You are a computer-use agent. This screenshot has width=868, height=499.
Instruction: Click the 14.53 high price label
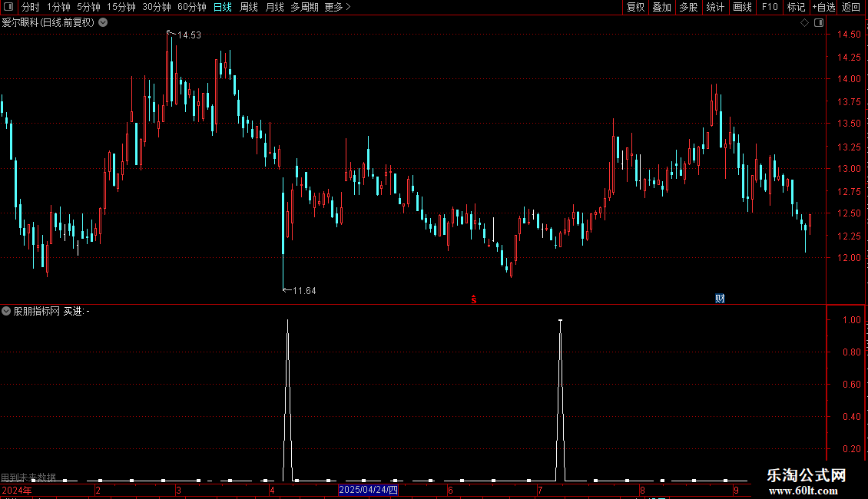[189, 35]
